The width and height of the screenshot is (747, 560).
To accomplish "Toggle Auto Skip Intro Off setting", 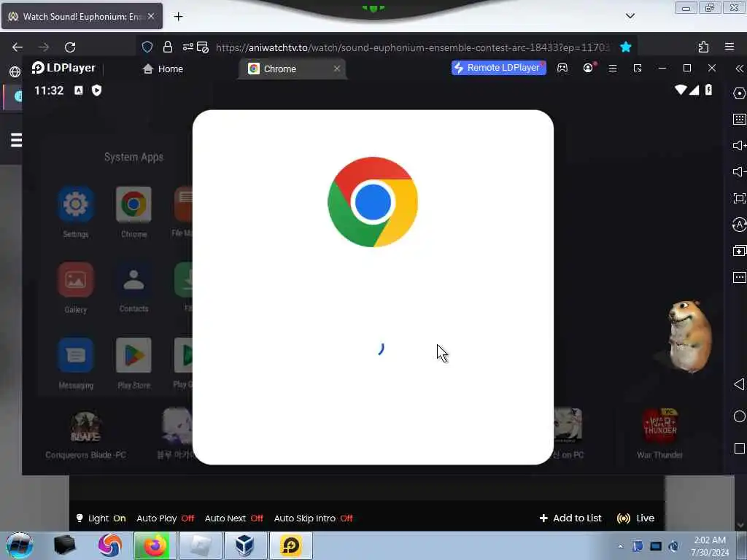I will (314, 518).
